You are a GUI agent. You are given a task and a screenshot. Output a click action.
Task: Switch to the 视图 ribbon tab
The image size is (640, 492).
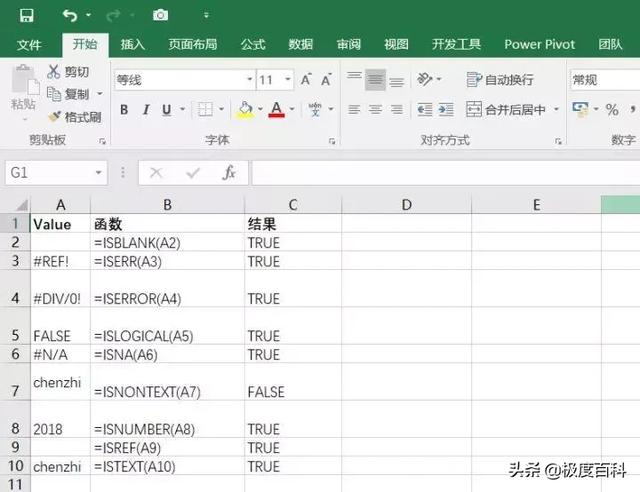[x=396, y=45]
